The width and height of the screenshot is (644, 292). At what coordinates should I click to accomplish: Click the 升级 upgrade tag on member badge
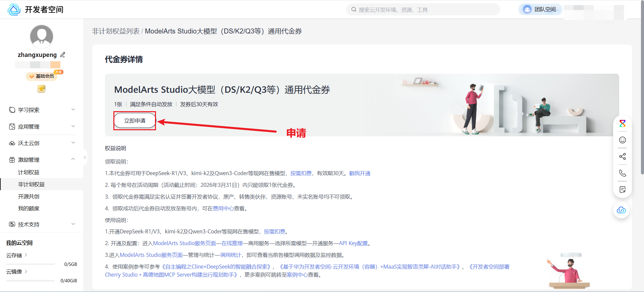tap(59, 72)
